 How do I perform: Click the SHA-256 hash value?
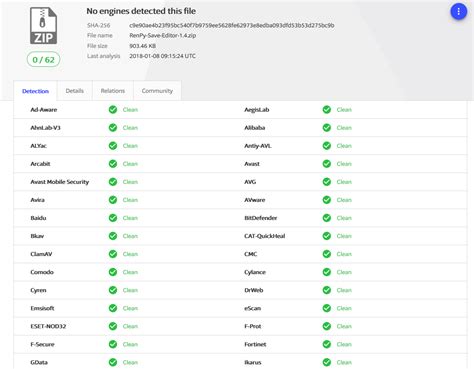tap(232, 25)
